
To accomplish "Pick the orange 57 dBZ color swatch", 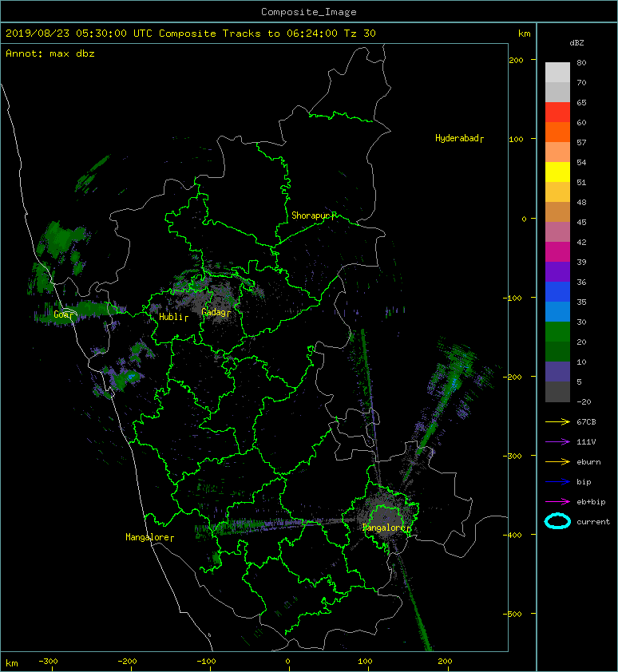I will coord(557,132).
